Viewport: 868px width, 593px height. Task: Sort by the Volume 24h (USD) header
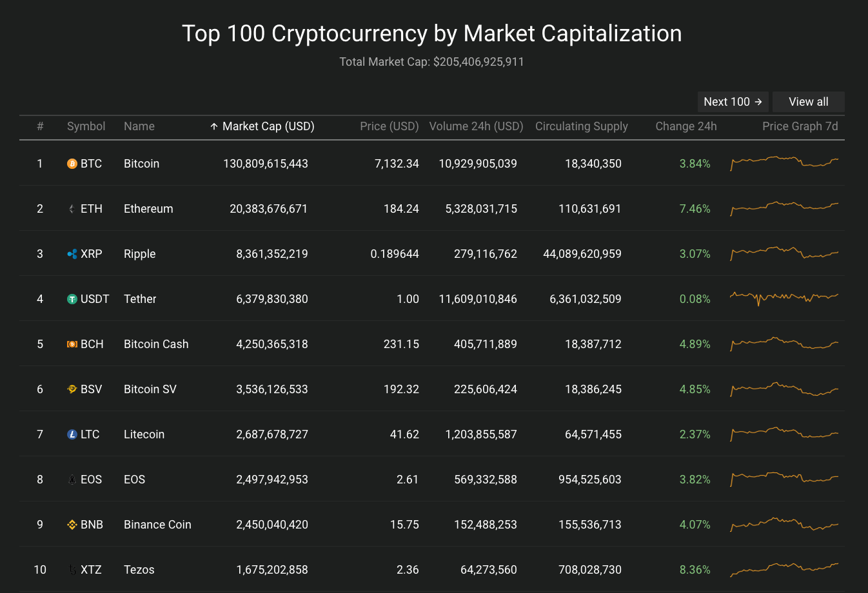click(x=476, y=126)
